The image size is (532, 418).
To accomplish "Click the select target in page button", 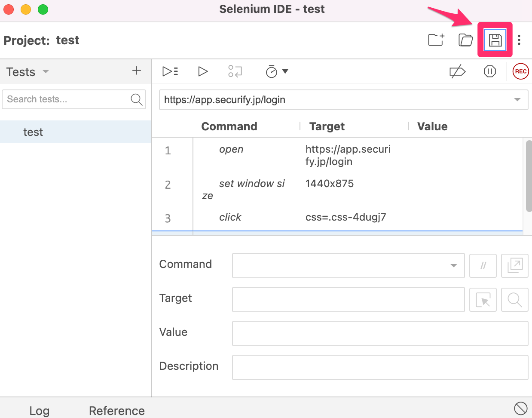I will pos(483,299).
